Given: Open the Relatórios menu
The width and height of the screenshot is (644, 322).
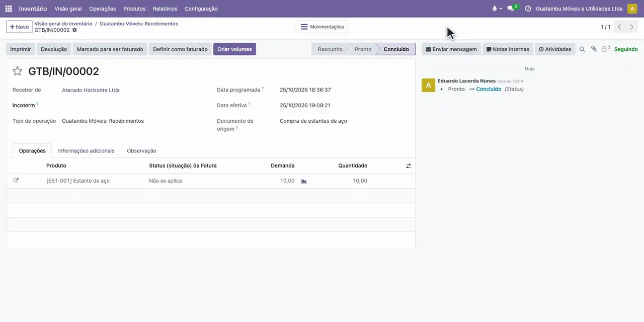Looking at the screenshot, I should tap(165, 9).
